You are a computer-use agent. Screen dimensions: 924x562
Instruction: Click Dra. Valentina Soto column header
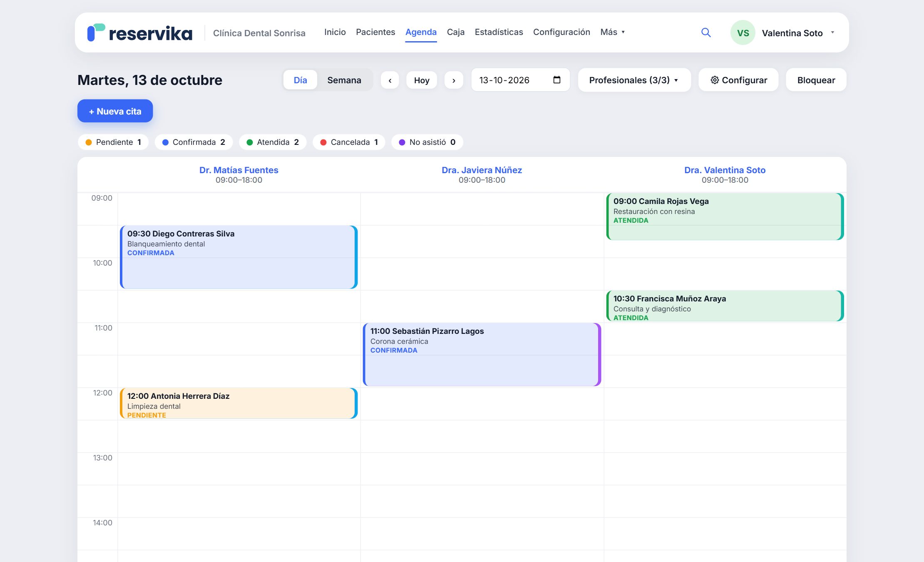(725, 170)
